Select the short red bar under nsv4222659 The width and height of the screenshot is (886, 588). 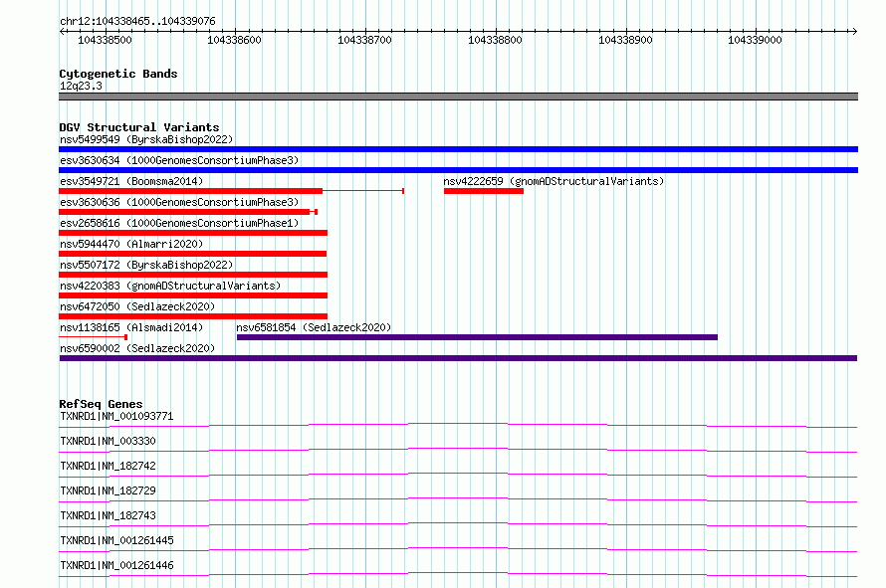pos(484,191)
